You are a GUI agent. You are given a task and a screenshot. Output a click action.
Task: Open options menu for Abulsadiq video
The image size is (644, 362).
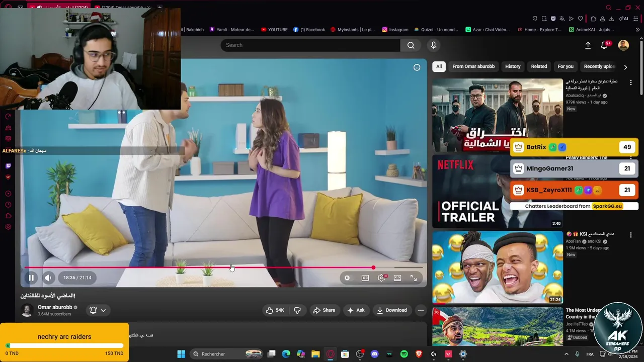click(x=631, y=82)
